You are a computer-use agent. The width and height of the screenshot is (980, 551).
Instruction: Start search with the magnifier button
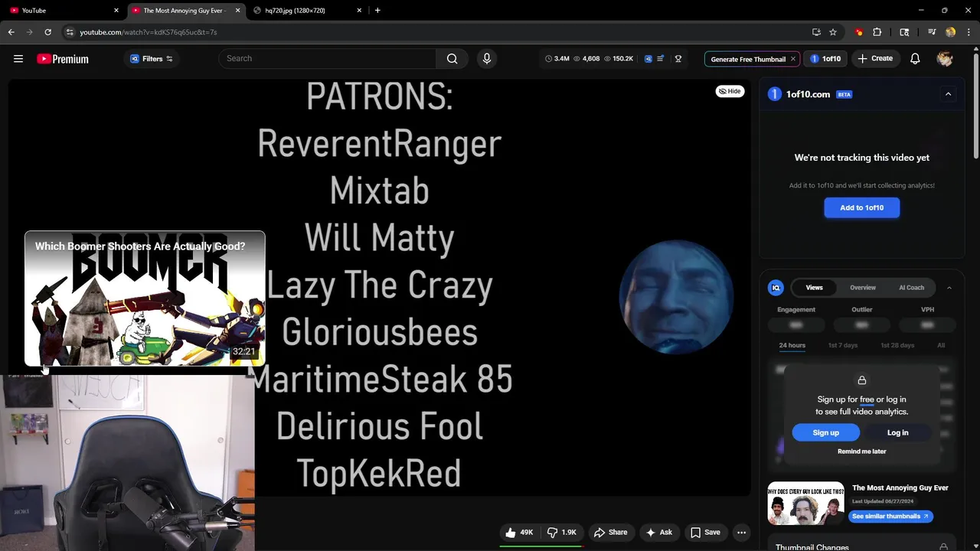[x=452, y=59]
